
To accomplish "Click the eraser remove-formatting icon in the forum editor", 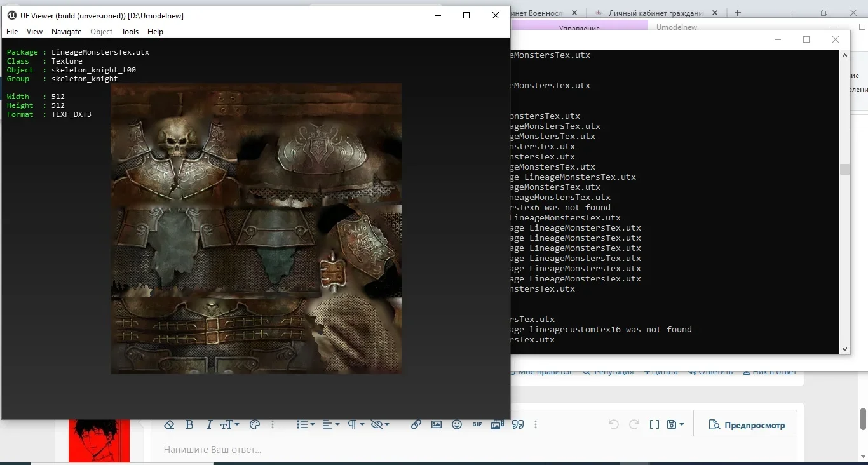I will click(168, 424).
